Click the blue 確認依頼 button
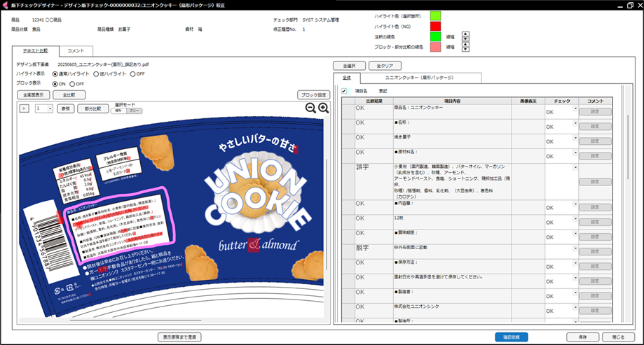 click(x=512, y=337)
